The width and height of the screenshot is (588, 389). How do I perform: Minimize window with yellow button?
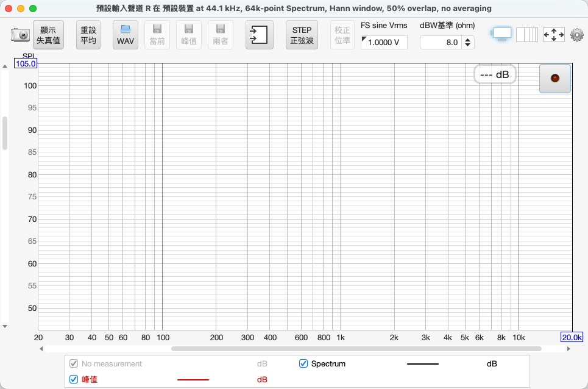tap(21, 9)
